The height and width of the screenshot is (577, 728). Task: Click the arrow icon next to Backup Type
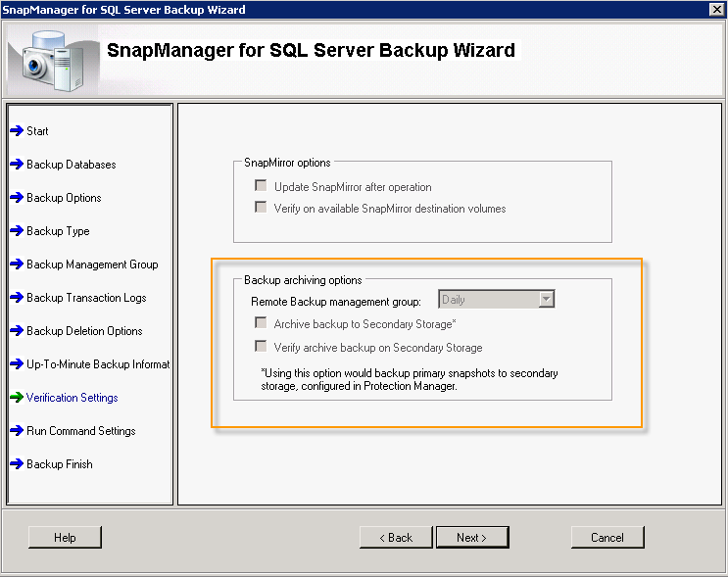[17, 231]
